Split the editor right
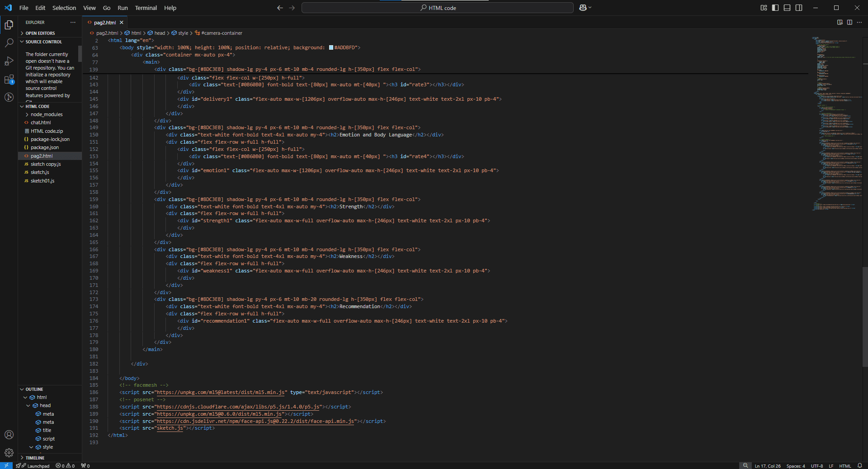This screenshot has width=868, height=469. coord(849,22)
